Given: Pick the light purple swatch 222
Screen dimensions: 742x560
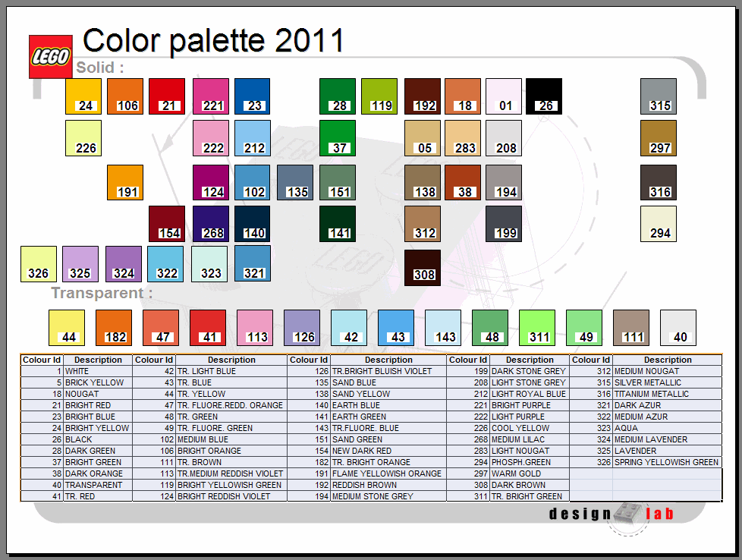Looking at the screenshot, I should (x=211, y=138).
